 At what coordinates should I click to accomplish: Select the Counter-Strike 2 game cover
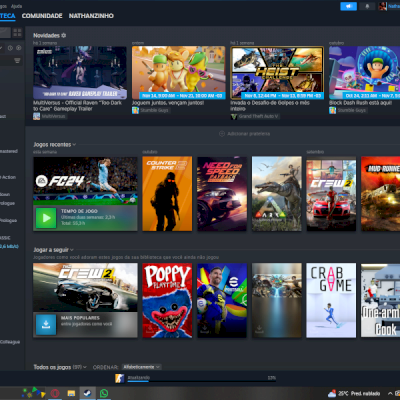click(x=167, y=194)
